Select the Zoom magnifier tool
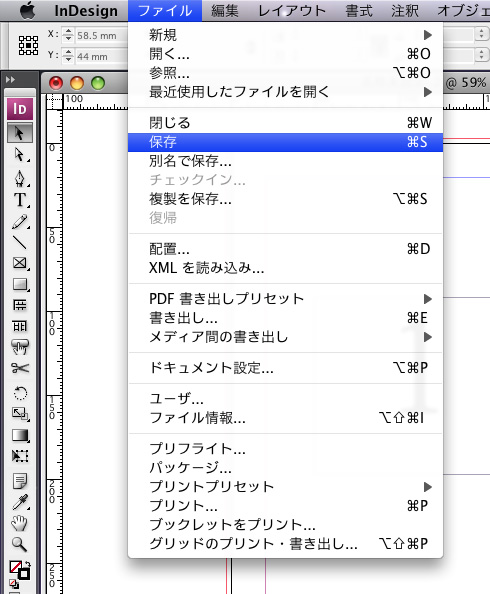 pos(19,544)
